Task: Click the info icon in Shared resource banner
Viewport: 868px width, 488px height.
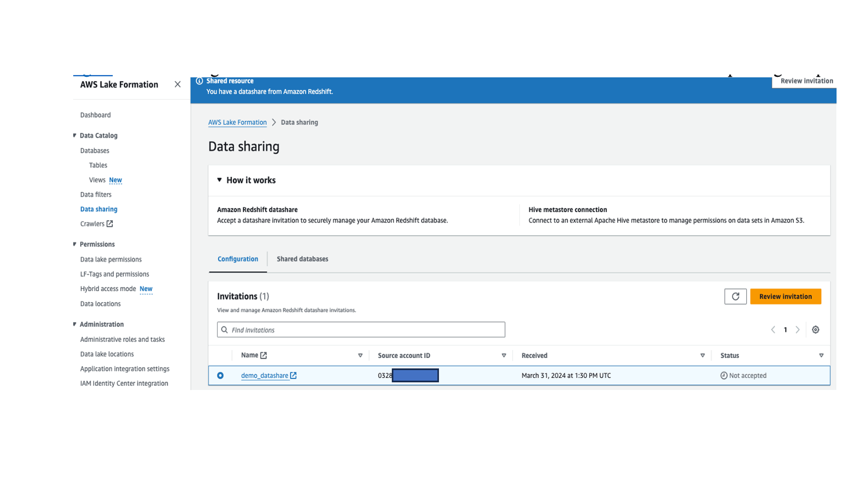Action: (199, 81)
